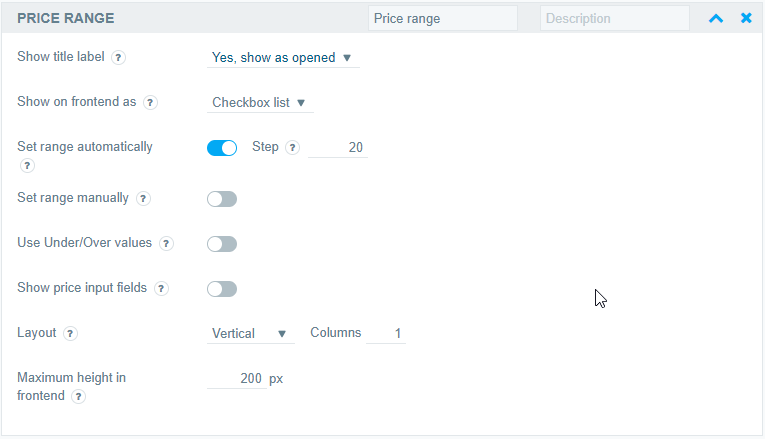Open the Checkbox list dropdown
The image size is (765, 439).
pyautogui.click(x=260, y=102)
